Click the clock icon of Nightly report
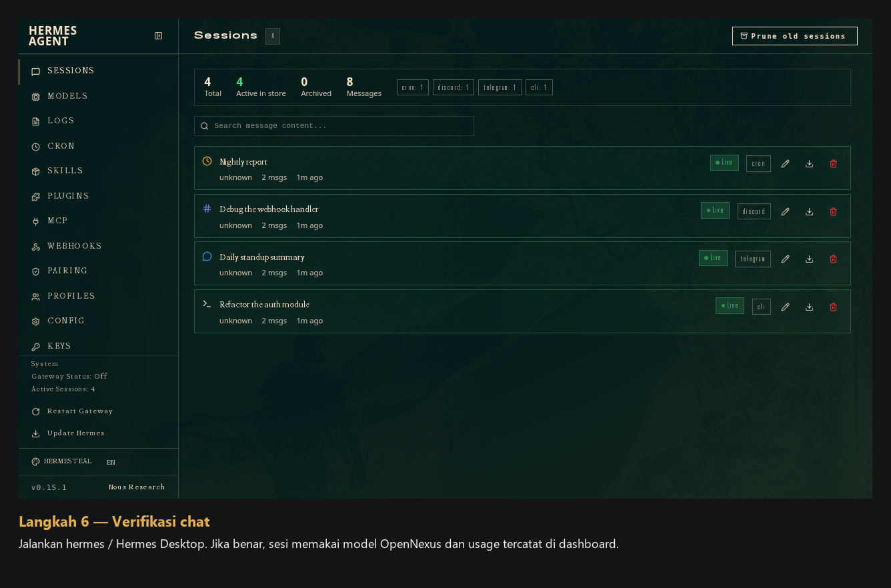This screenshot has width=891, height=588. (x=207, y=161)
